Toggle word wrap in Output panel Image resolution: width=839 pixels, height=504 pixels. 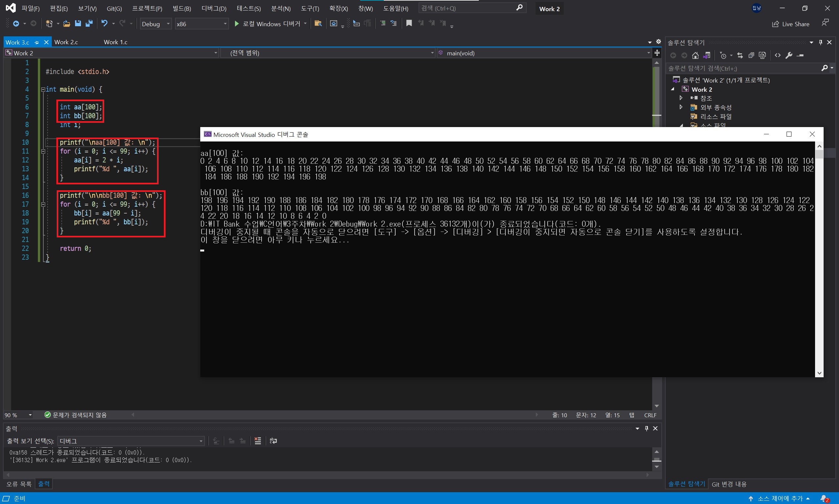point(273,441)
